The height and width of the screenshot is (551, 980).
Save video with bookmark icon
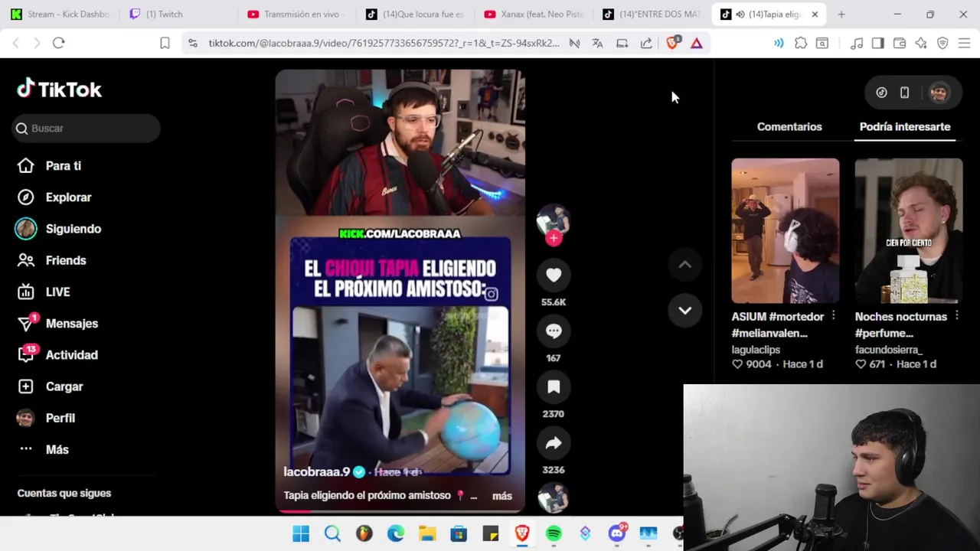click(554, 386)
